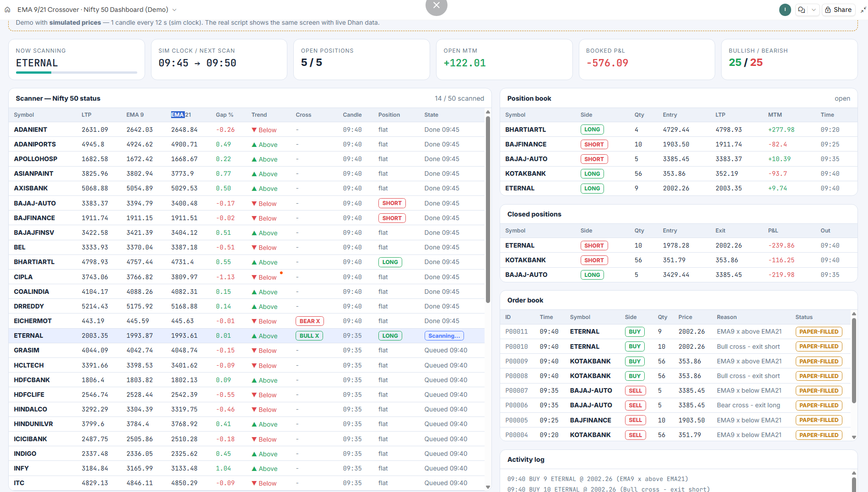
Task: Click the SHORT badge in BAJAJ-AUTO scanner row
Action: [392, 203]
